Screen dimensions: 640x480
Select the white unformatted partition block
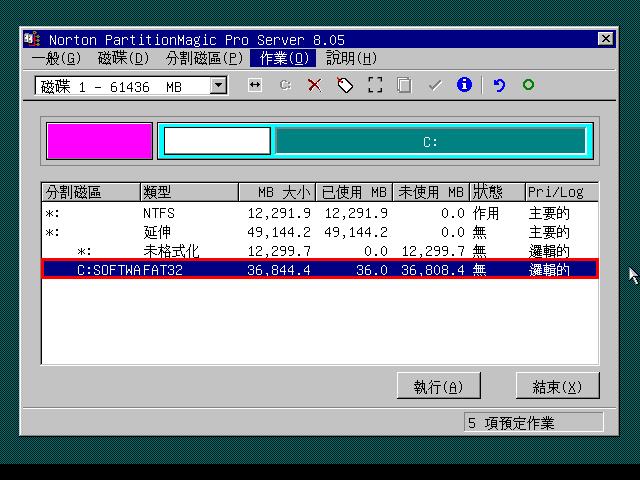[x=217, y=141]
